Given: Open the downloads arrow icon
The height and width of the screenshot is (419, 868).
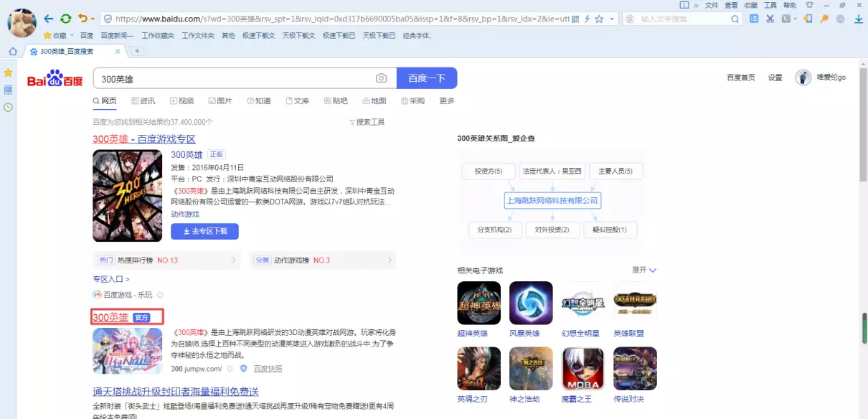Looking at the screenshot, I should point(858,19).
